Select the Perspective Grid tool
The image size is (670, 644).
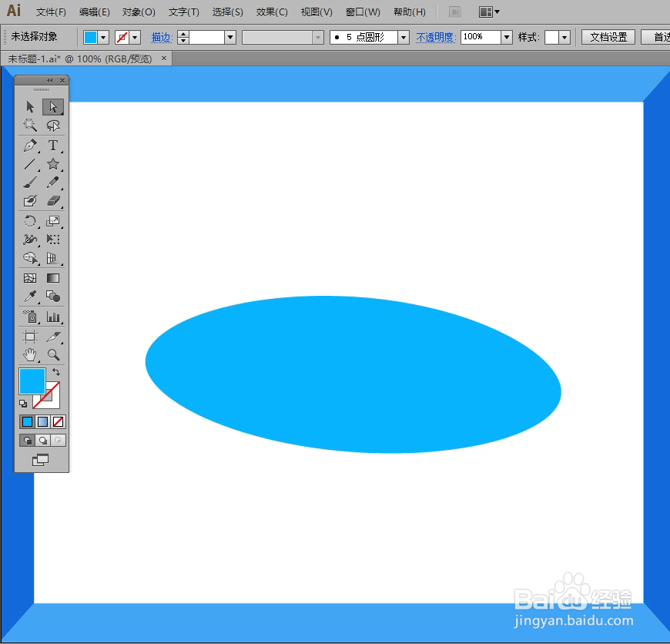pyautogui.click(x=53, y=258)
